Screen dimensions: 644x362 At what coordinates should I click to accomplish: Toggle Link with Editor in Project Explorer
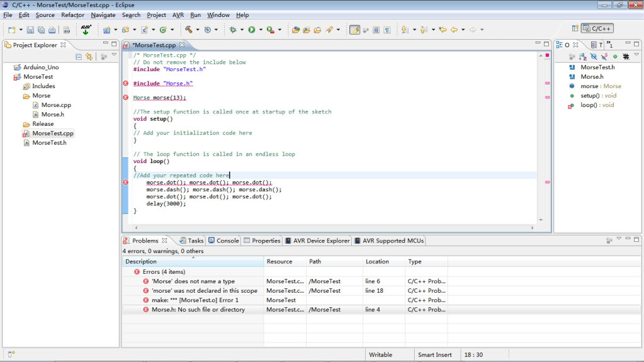click(89, 57)
